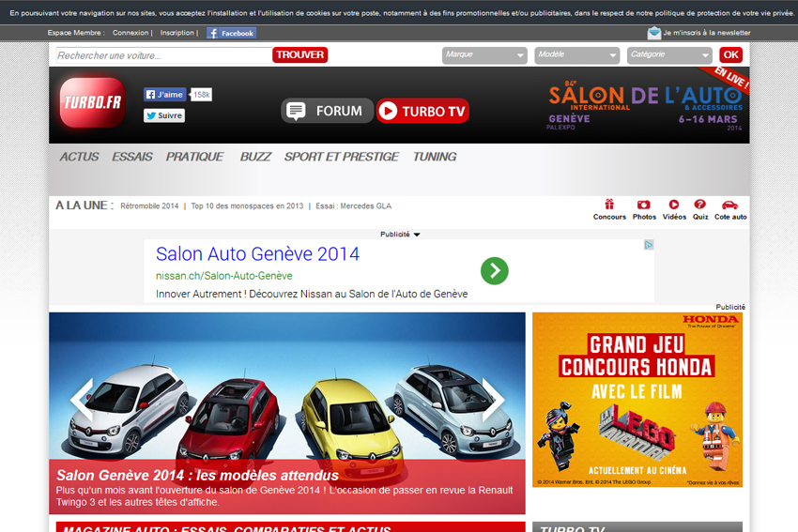
Task: Show next slide with right carousel arrow
Action: tap(493, 400)
